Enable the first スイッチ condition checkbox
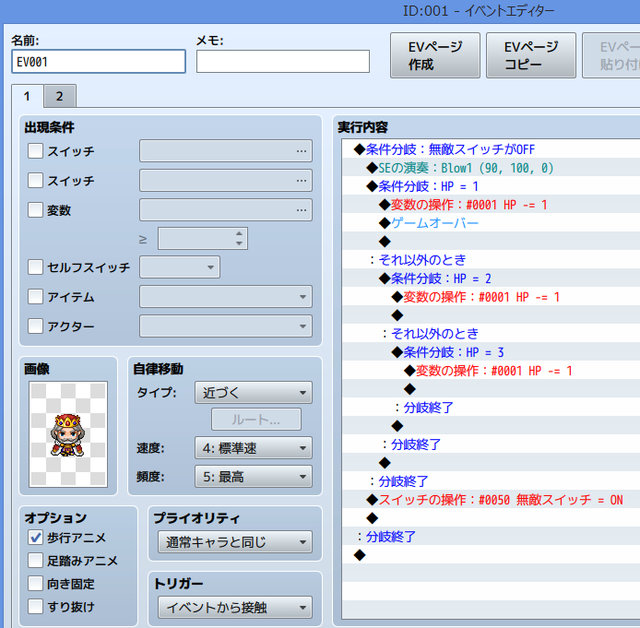 (35, 151)
